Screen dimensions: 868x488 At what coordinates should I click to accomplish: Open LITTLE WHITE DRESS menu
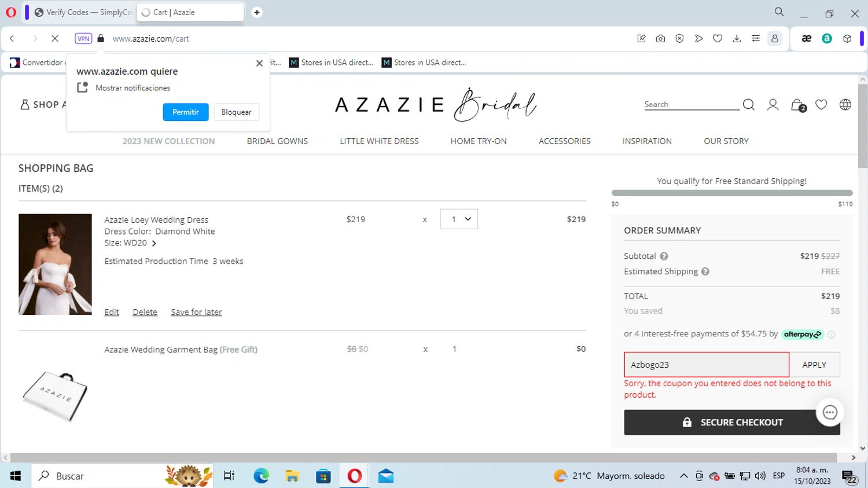pyautogui.click(x=379, y=141)
